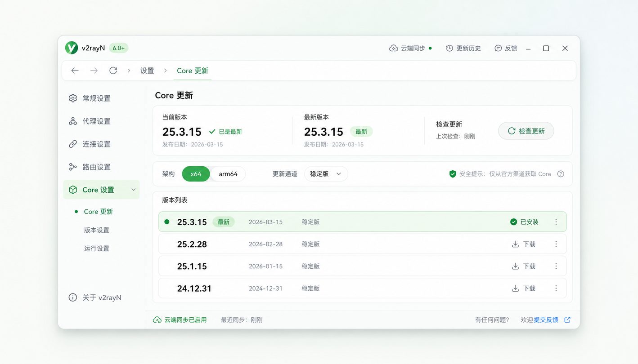Screen dimensions: 638x364
Task: Select the Core 设置 sidebar item
Action: pyautogui.click(x=101, y=190)
